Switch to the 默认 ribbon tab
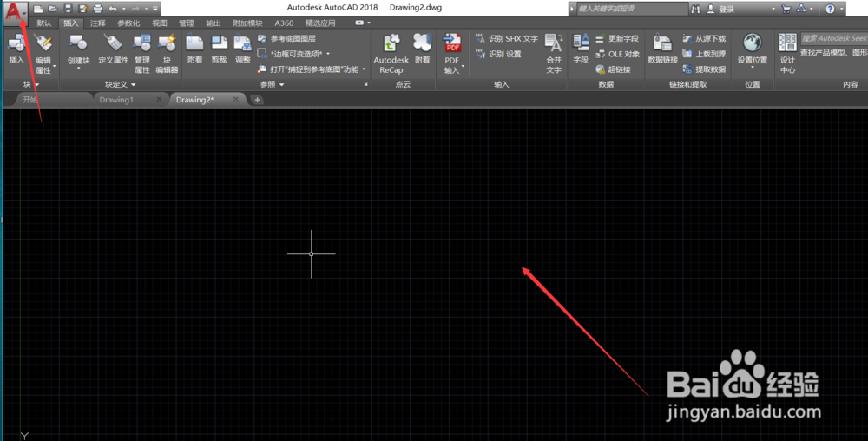Image resolution: width=868 pixels, height=441 pixels. pyautogui.click(x=43, y=23)
